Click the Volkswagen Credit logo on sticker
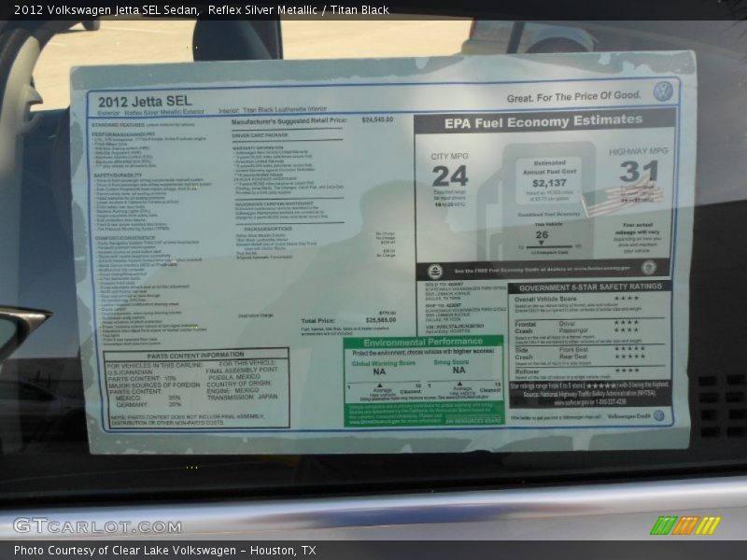747x560 pixels. click(658, 416)
